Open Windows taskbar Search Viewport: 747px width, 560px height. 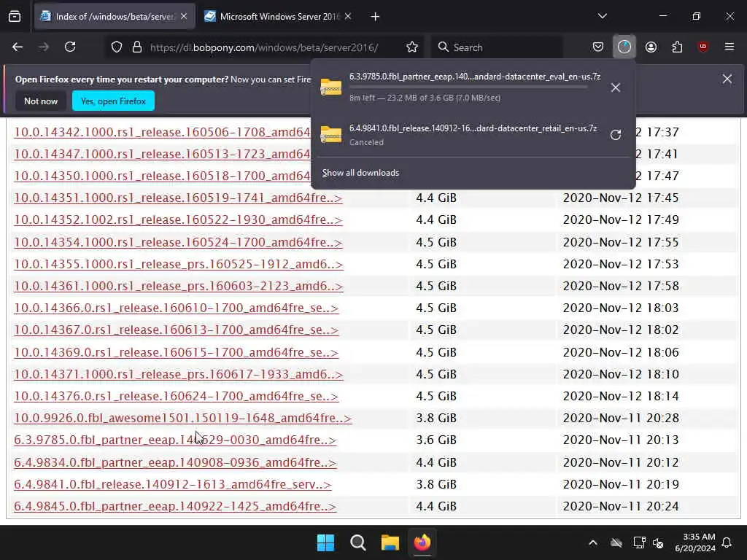pos(357,542)
